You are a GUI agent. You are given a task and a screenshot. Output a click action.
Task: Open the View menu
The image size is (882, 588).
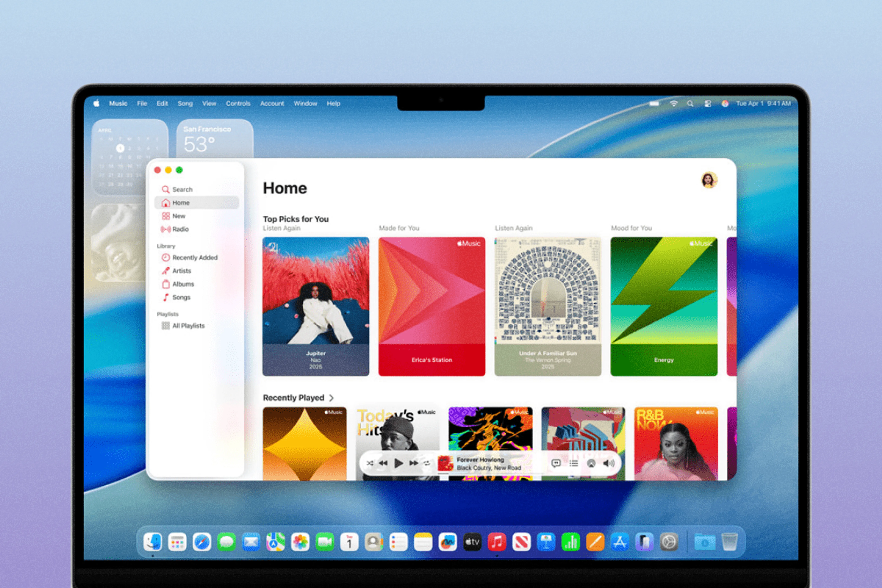[209, 104]
